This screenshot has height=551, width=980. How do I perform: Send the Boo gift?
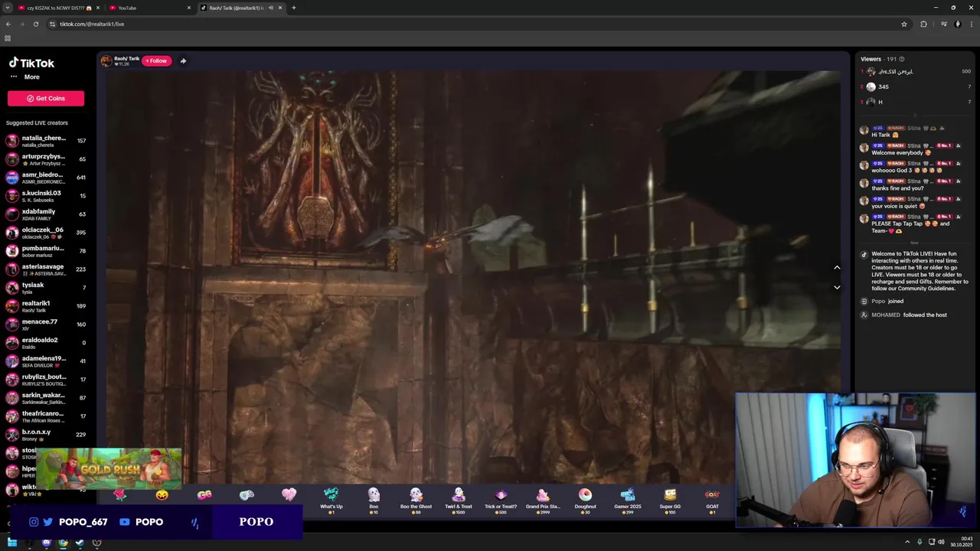coord(374,500)
